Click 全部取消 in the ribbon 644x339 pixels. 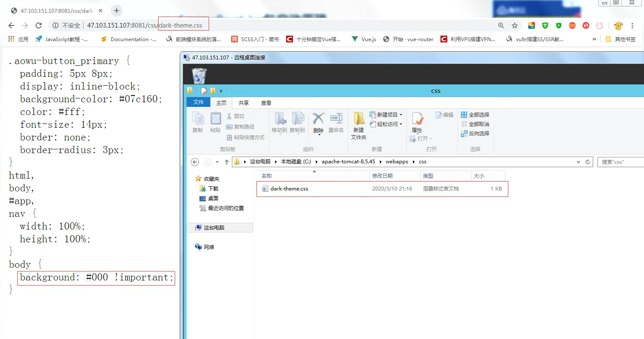475,124
